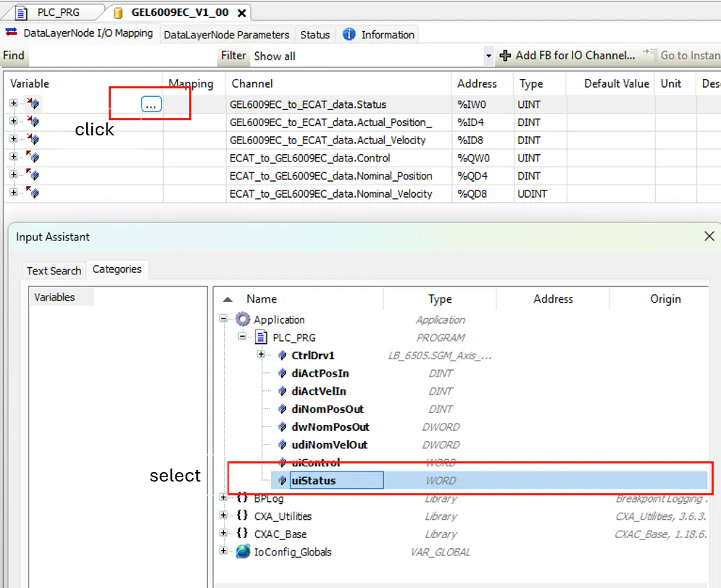The image size is (721, 588).
Task: Close the GEL6009EC_V1_00 editor tab
Action: tap(242, 12)
